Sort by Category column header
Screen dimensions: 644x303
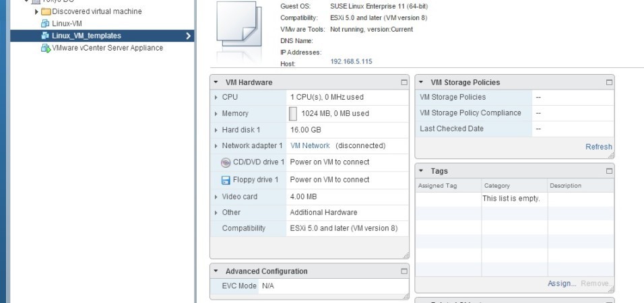tap(514, 186)
